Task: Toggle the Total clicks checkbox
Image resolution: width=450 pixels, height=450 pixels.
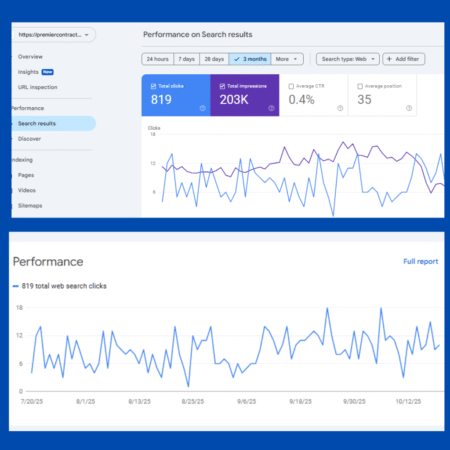Action: pyautogui.click(x=153, y=86)
